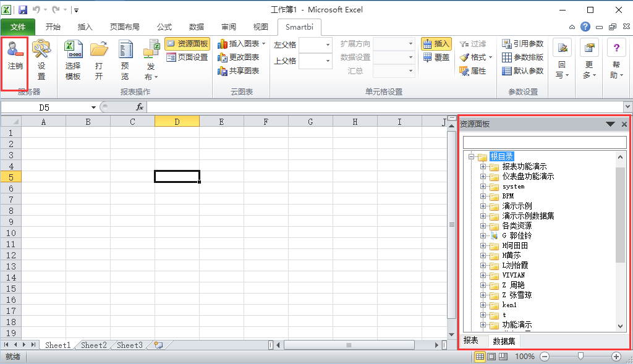Click the minimize ribbon caret icon
Viewport: 633px width, 364px height.
coord(572,27)
